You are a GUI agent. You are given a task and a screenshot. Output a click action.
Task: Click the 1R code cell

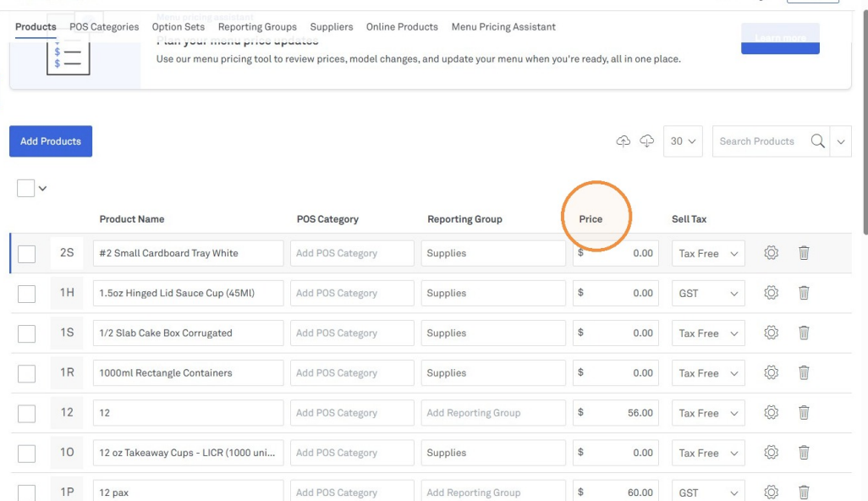coord(67,372)
